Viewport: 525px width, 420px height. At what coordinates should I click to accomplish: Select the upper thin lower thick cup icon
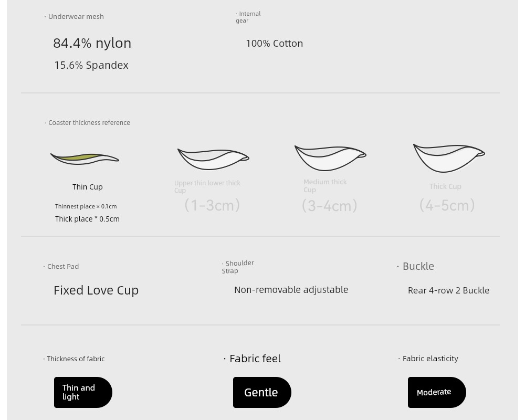point(213,159)
